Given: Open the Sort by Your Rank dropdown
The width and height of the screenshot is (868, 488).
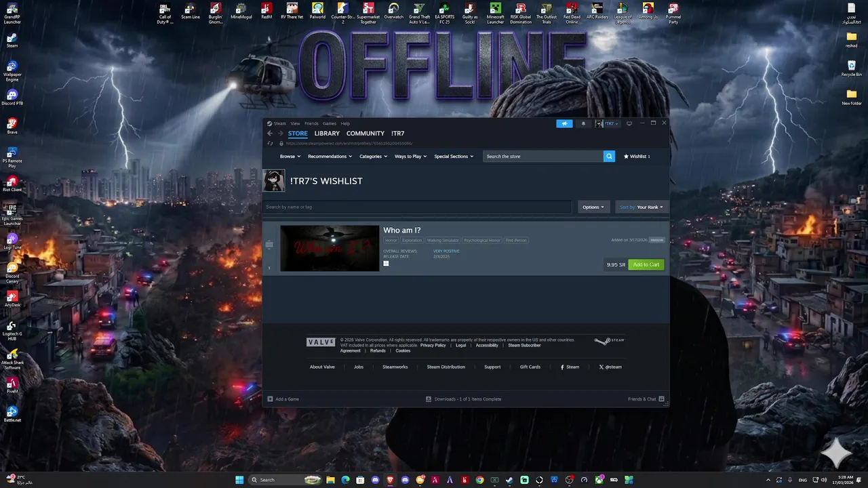Looking at the screenshot, I should [x=642, y=207].
